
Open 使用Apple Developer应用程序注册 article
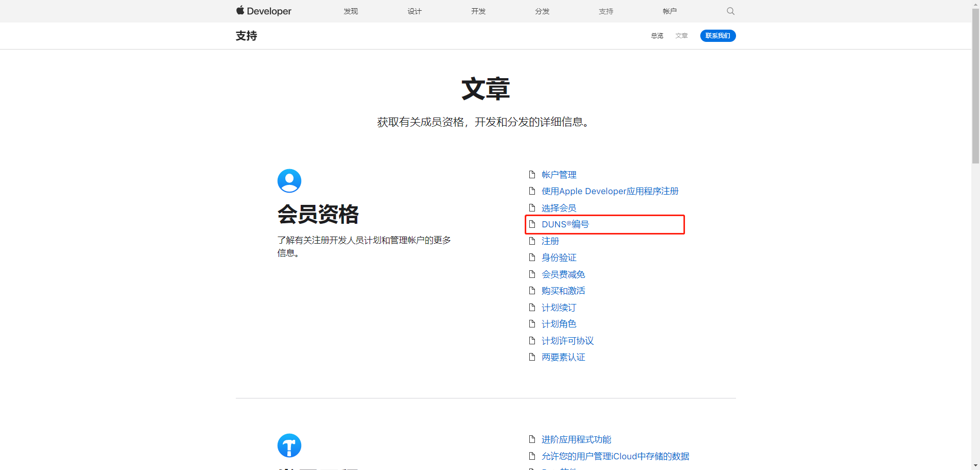coord(610,191)
